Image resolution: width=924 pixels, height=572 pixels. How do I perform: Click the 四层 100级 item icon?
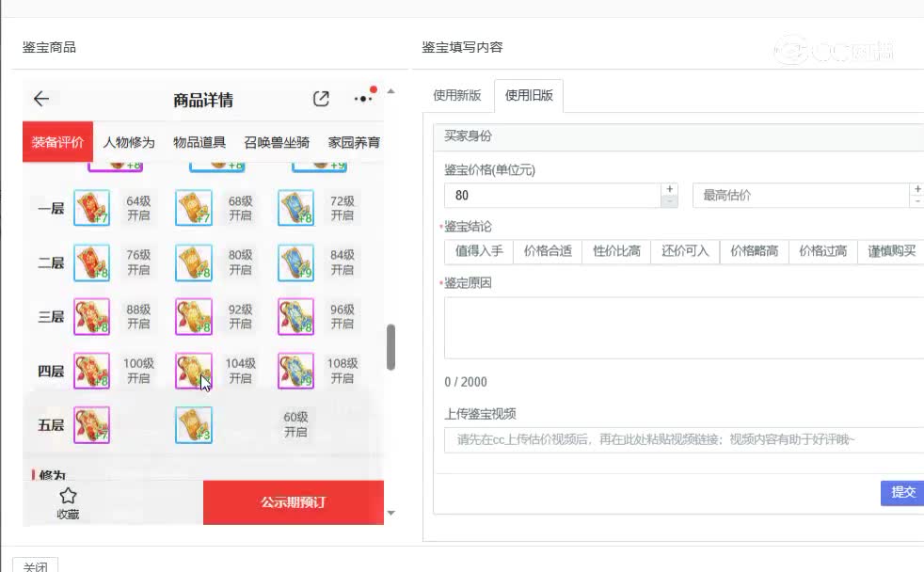92,371
